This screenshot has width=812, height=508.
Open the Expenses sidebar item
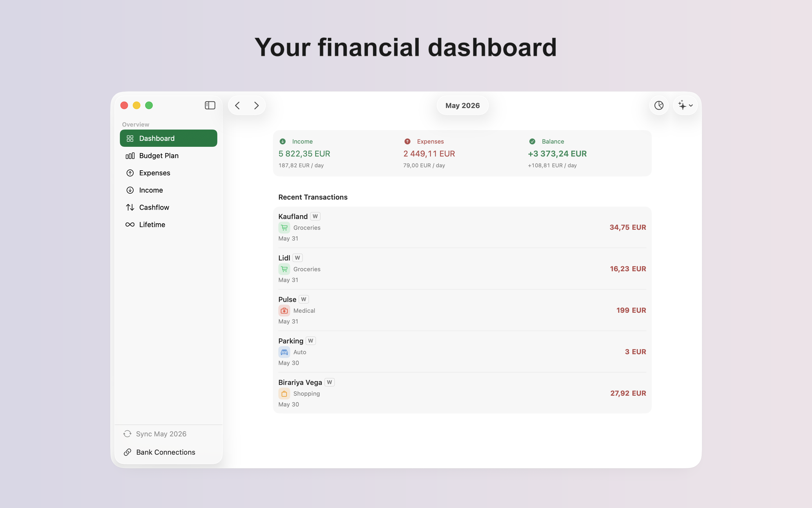click(168, 173)
